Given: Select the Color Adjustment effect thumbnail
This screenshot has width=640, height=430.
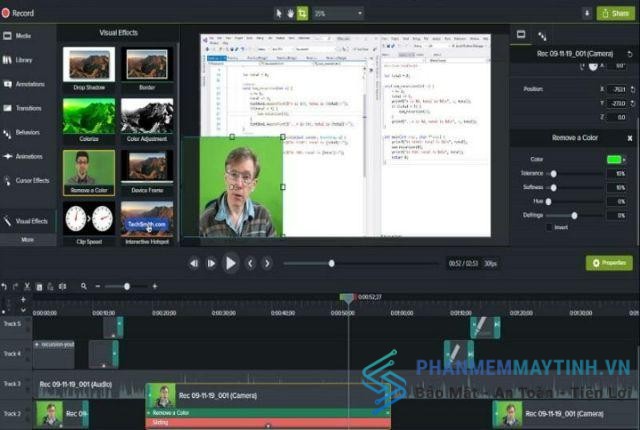Looking at the screenshot, I should tap(147, 120).
